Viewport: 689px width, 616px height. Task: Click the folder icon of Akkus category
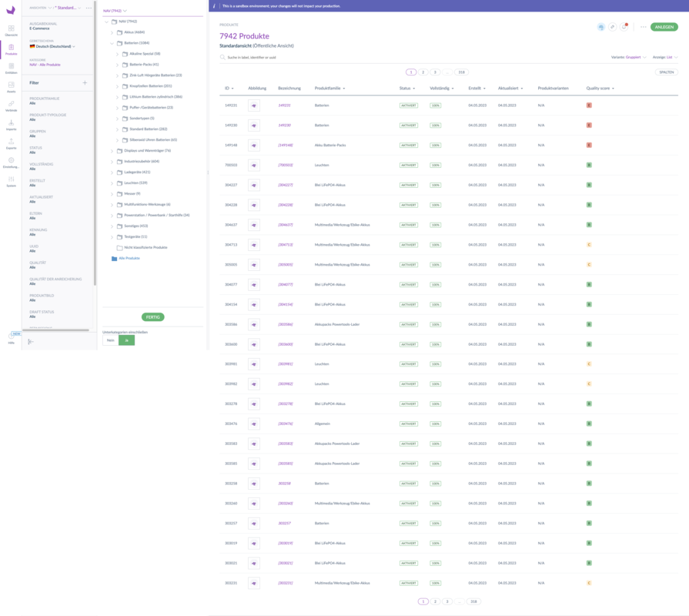119,32
